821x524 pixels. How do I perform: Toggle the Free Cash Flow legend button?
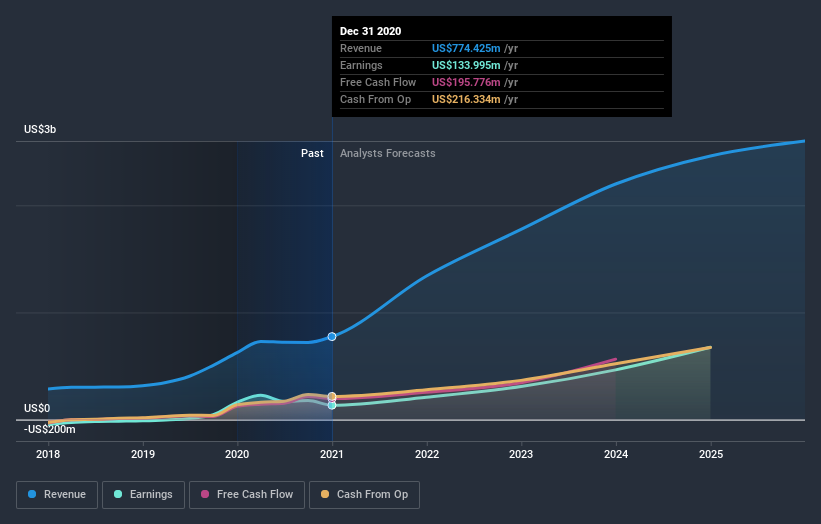pyautogui.click(x=247, y=495)
